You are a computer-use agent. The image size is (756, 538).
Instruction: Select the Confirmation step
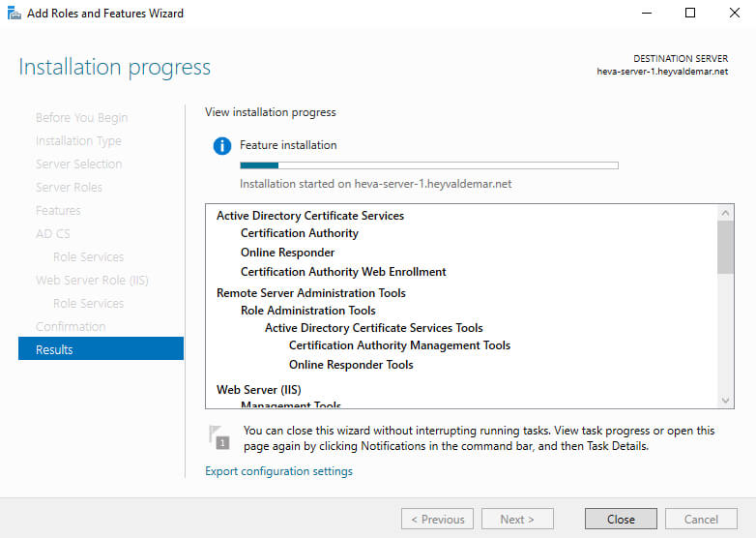[x=71, y=326]
